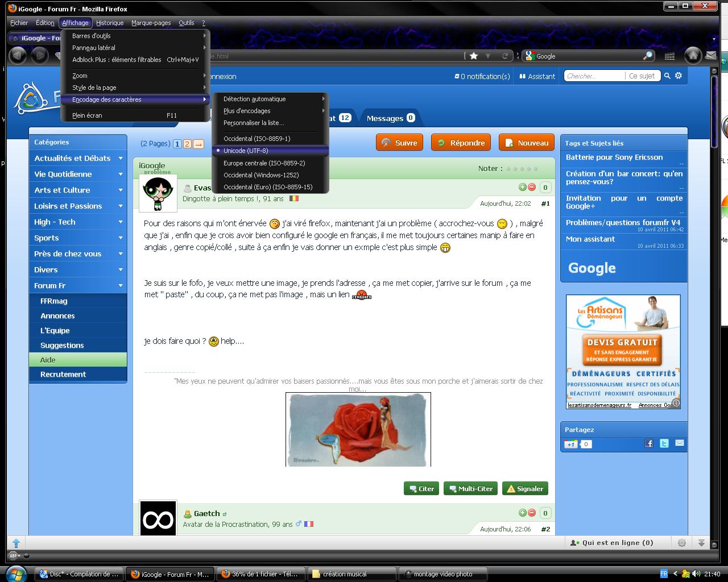Choose Occidental (Euro) (ISO-8859-15) encoding

271,187
